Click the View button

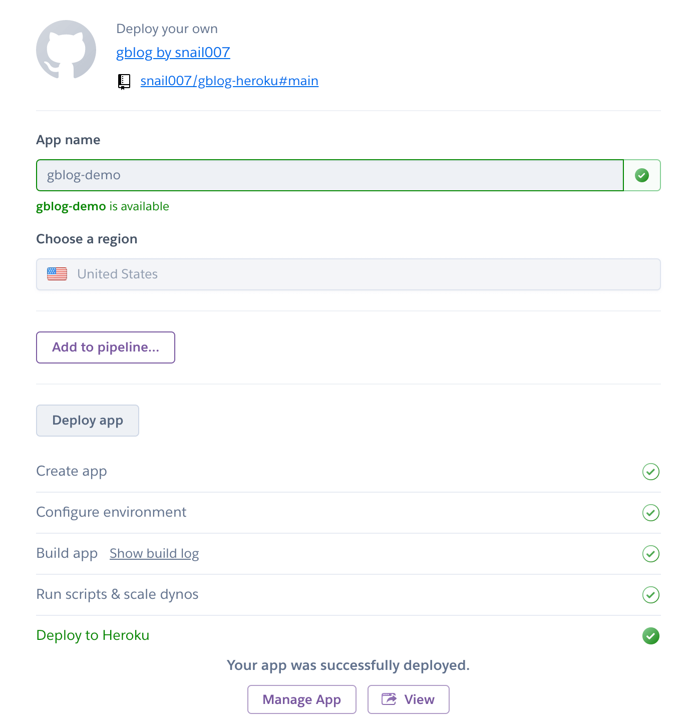point(408,699)
